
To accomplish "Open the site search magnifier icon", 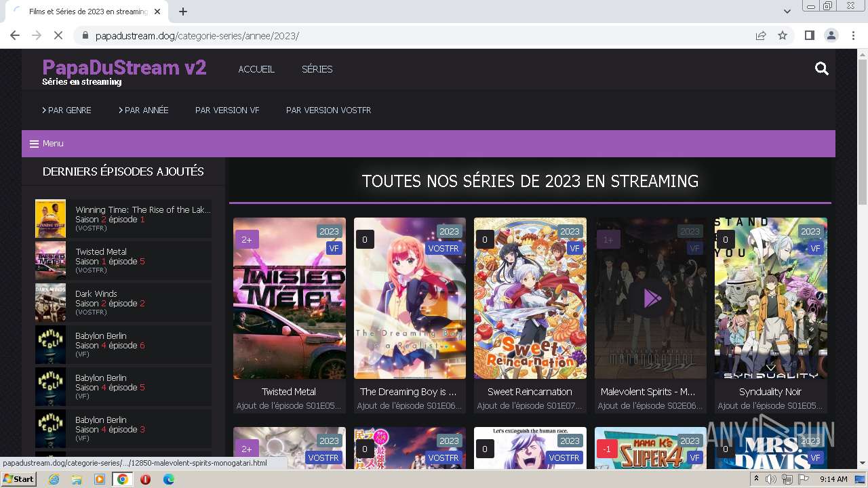I will point(822,68).
